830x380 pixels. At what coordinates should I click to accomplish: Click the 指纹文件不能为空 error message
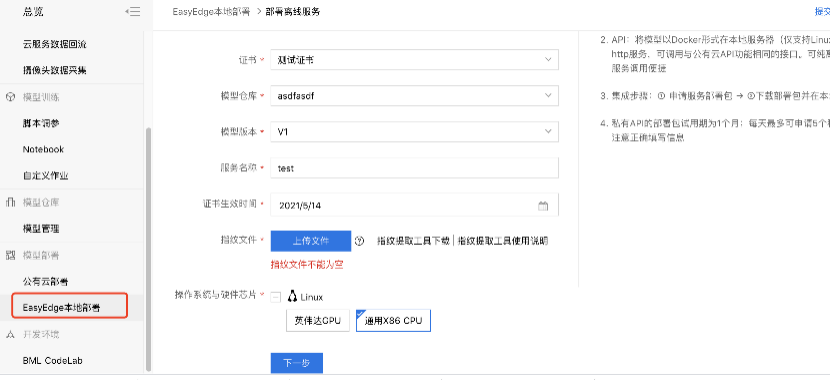point(307,265)
